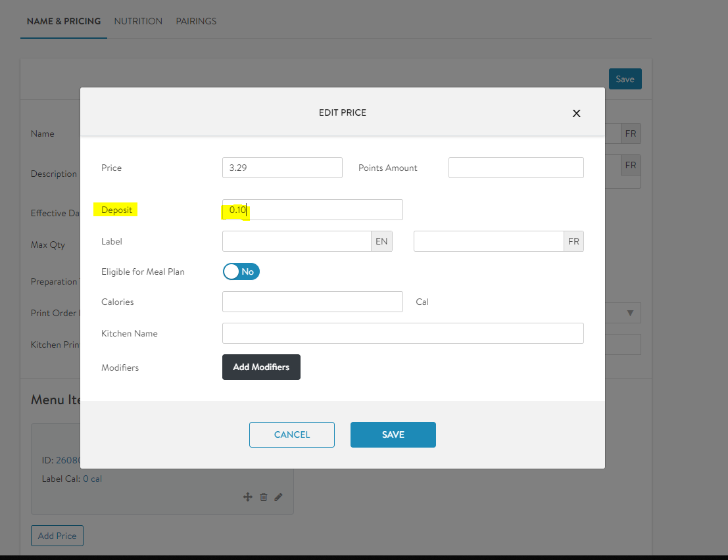Click the trash icon to delete price

[x=263, y=497]
